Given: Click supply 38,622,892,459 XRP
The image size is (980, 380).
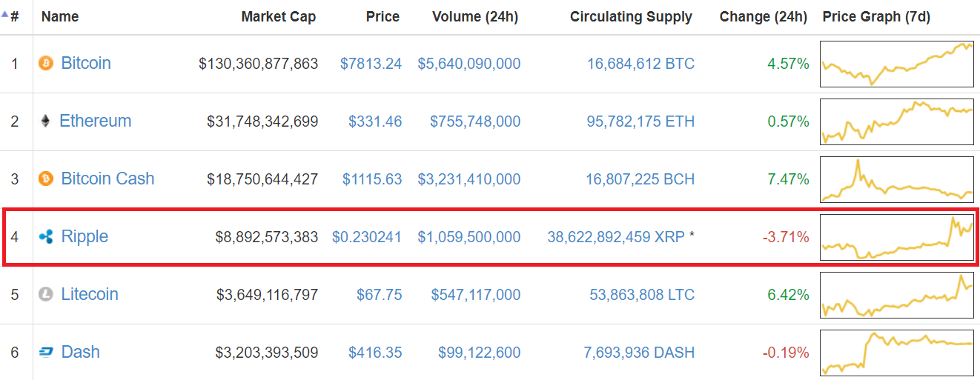Looking at the screenshot, I should [616, 237].
